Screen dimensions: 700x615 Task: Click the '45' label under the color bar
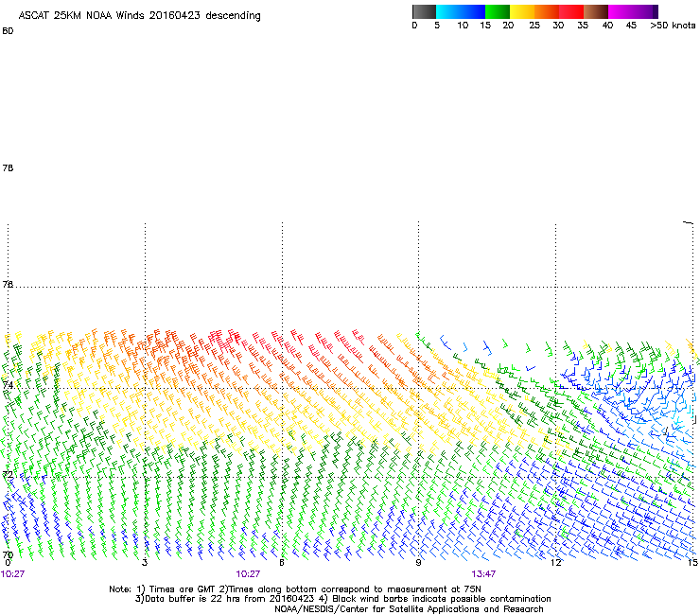pyautogui.click(x=631, y=26)
